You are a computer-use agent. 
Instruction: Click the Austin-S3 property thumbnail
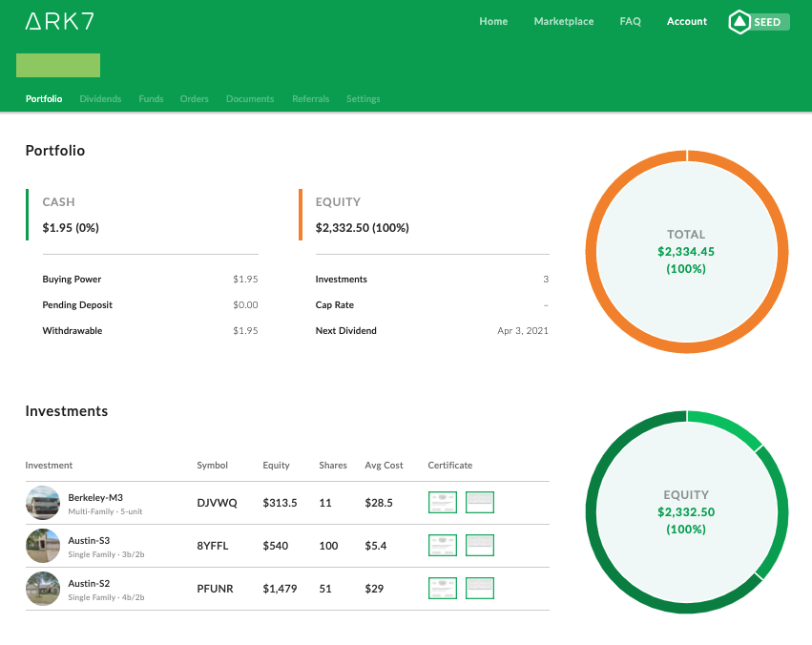pos(43,546)
